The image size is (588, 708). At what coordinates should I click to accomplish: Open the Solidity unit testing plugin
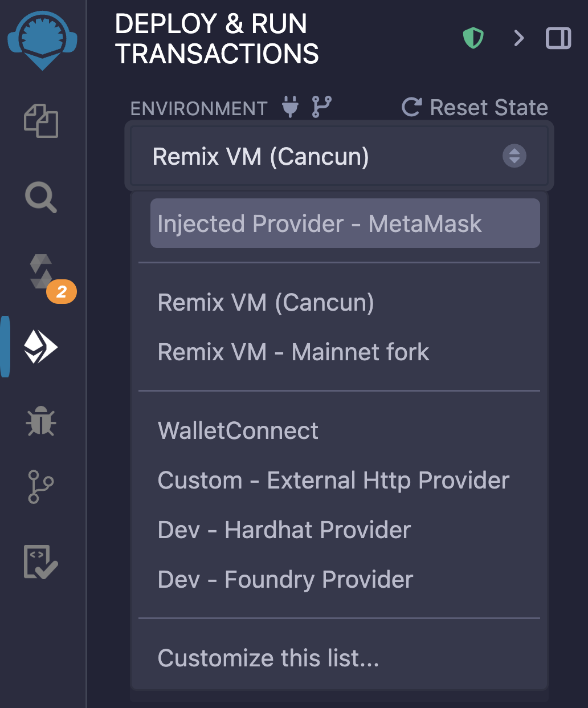tap(41, 561)
